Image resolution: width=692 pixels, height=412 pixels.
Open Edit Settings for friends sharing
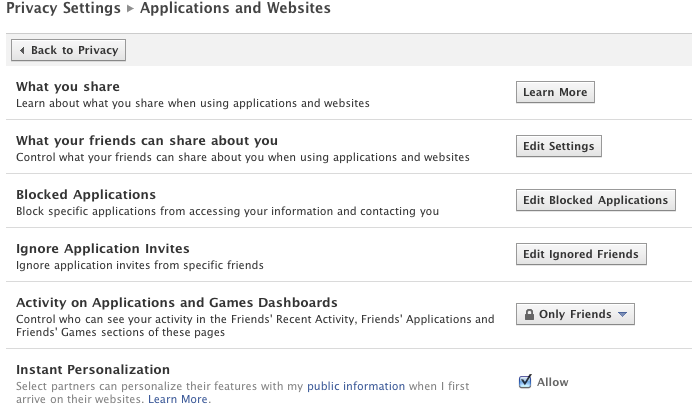click(x=559, y=146)
